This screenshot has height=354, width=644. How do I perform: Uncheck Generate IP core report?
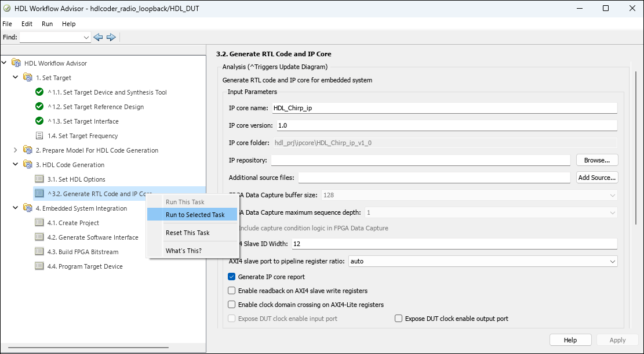point(232,277)
